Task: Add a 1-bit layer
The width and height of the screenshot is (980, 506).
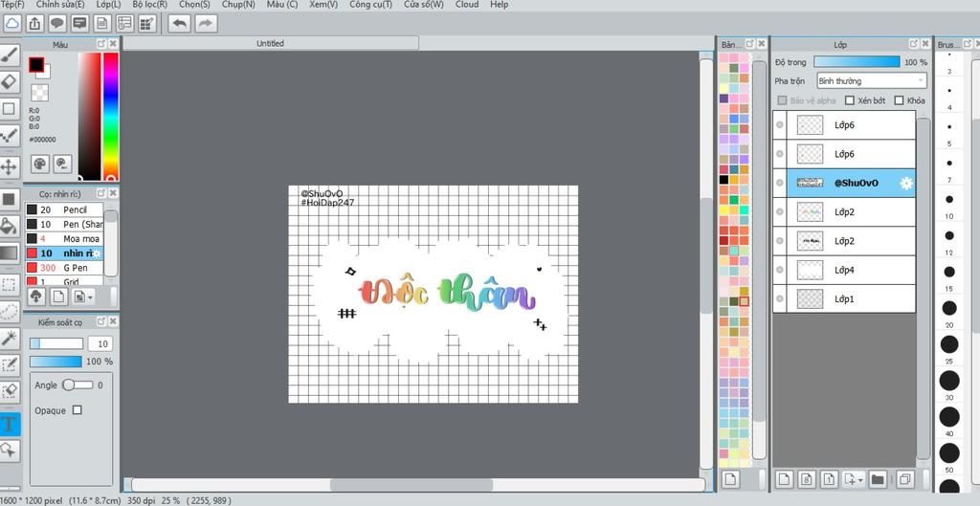Action: click(x=829, y=479)
